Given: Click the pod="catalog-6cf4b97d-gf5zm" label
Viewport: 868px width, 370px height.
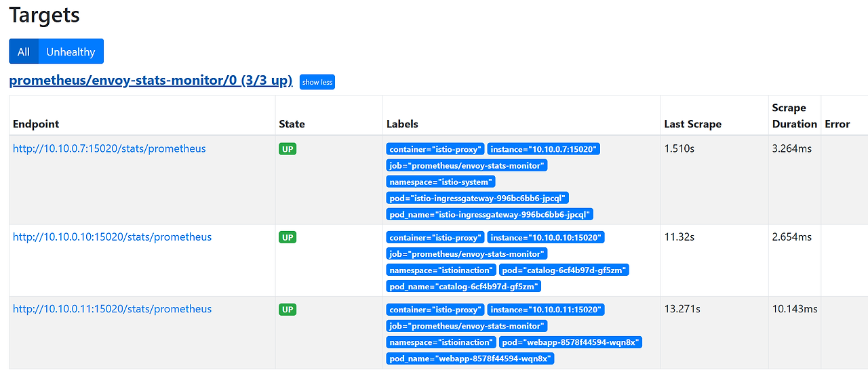Looking at the screenshot, I should (564, 270).
